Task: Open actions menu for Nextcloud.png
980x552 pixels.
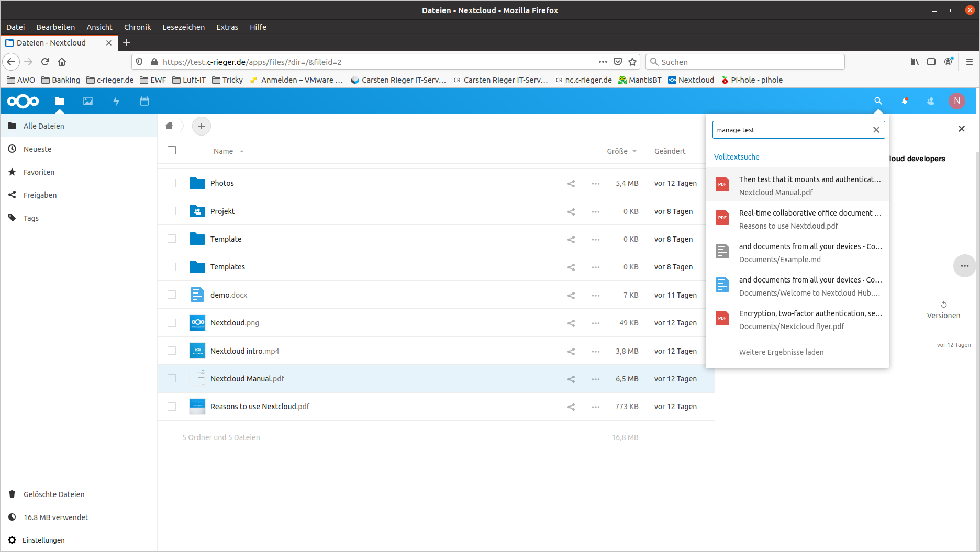Action: pyautogui.click(x=596, y=323)
